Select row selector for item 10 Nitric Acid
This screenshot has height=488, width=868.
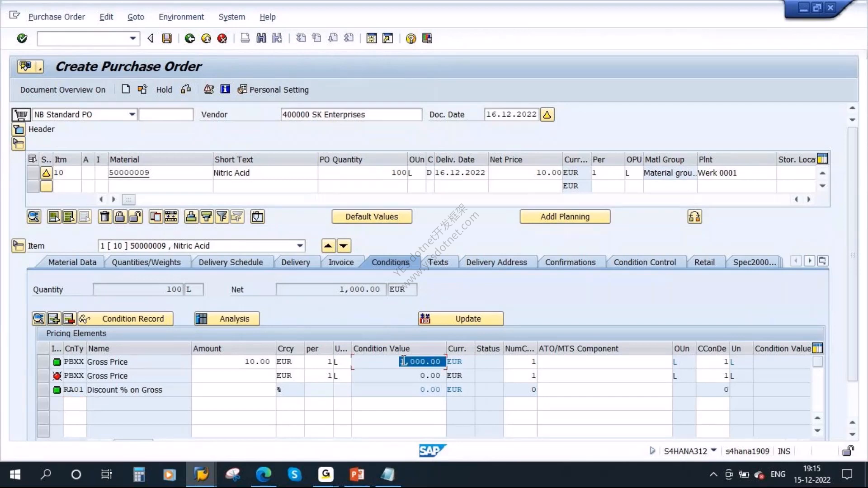tap(33, 173)
